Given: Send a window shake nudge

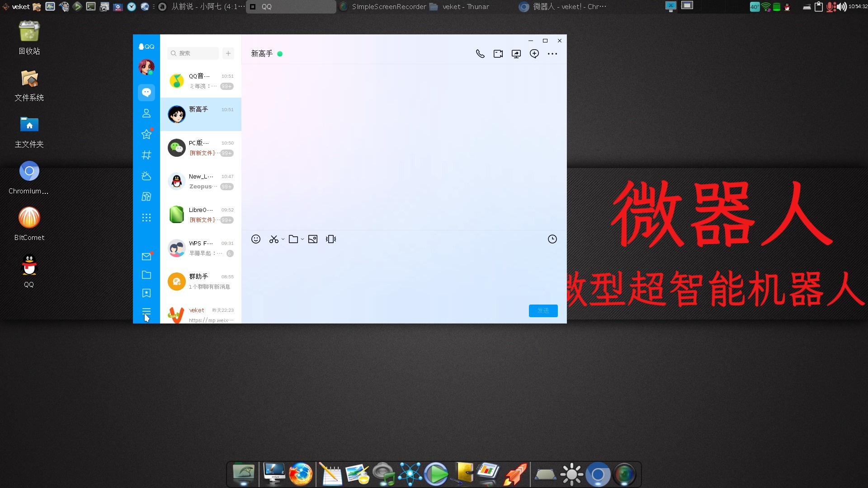Looking at the screenshot, I should pos(331,239).
